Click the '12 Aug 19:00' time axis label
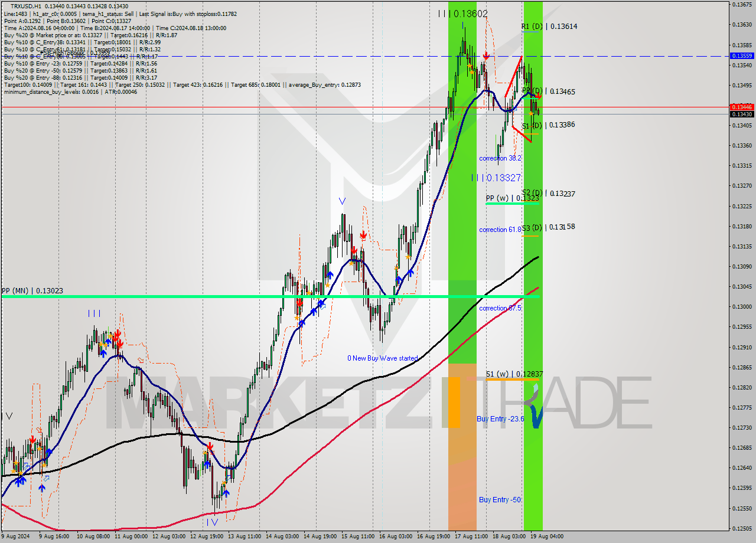 [x=208, y=537]
